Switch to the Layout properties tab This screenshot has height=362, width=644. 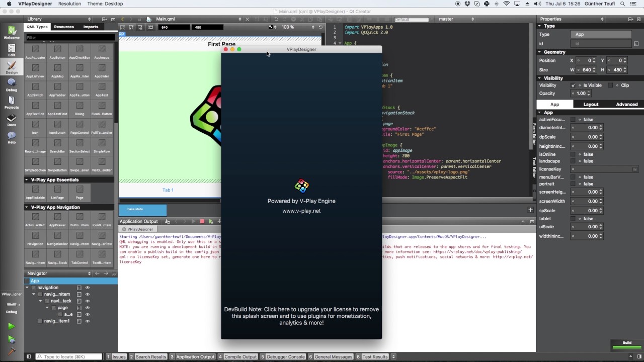point(591,104)
